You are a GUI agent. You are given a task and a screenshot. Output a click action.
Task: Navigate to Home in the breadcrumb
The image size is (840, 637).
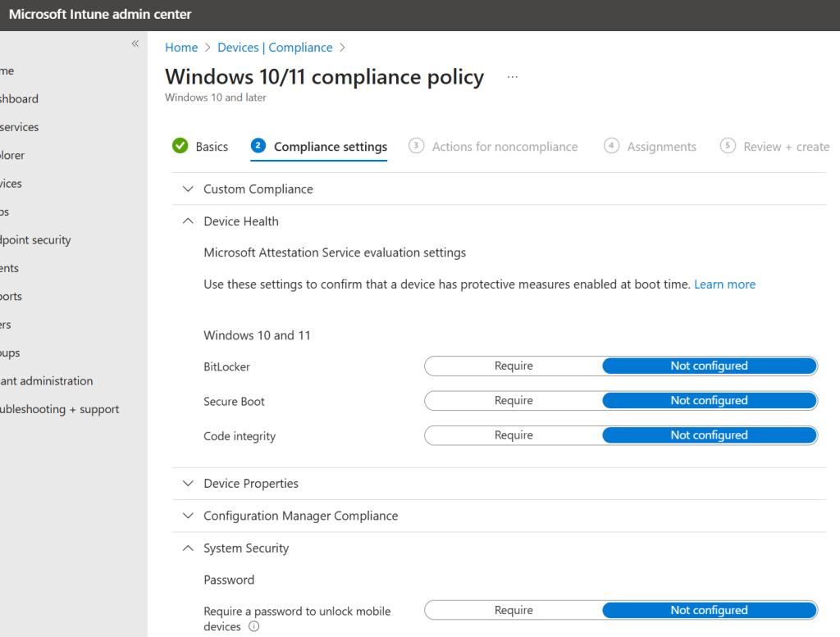point(181,48)
